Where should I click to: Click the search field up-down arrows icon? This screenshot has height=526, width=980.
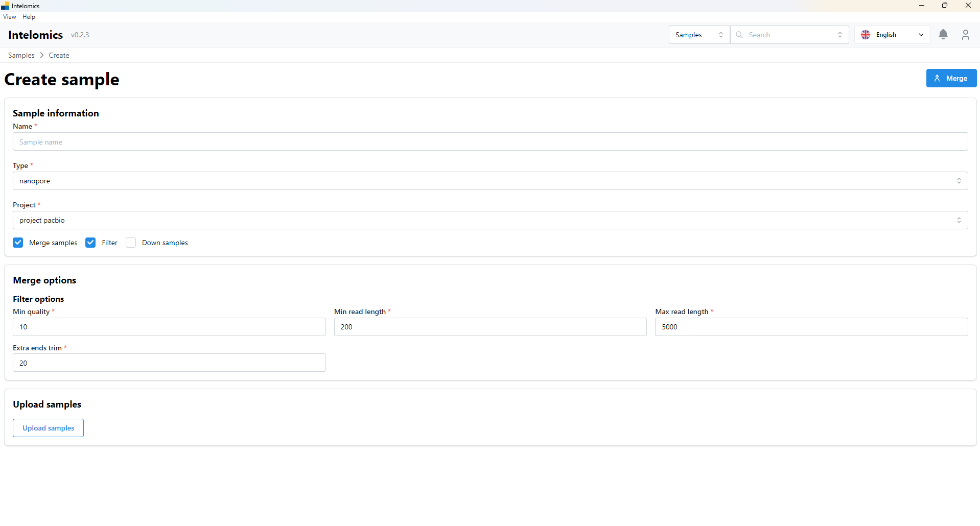[840, 35]
